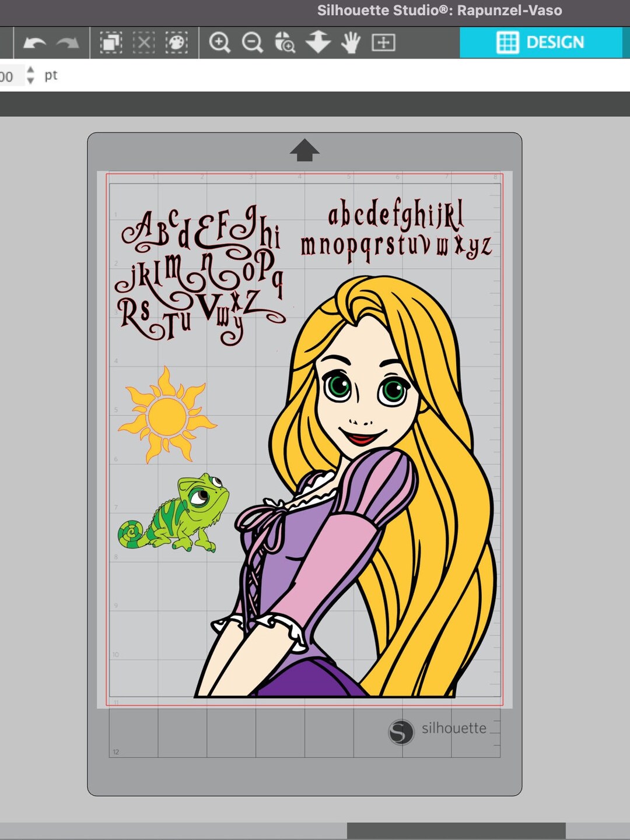Screen dimensions: 630x840
Task: Switch to the DESIGN tab
Action: tap(554, 42)
